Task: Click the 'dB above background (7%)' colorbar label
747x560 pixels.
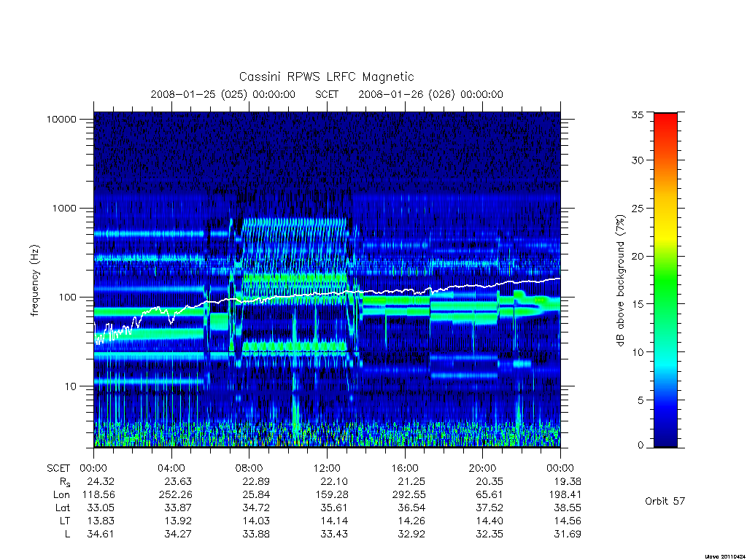Action: coord(620,281)
